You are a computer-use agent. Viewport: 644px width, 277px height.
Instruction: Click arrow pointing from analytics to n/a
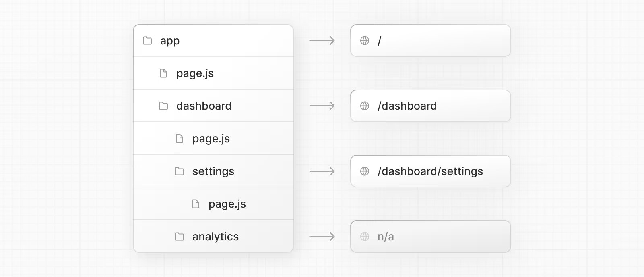(322, 237)
